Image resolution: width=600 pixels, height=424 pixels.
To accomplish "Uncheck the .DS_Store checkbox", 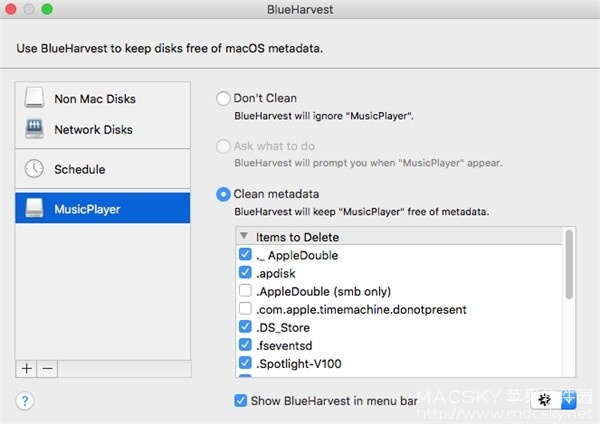I will click(x=245, y=327).
